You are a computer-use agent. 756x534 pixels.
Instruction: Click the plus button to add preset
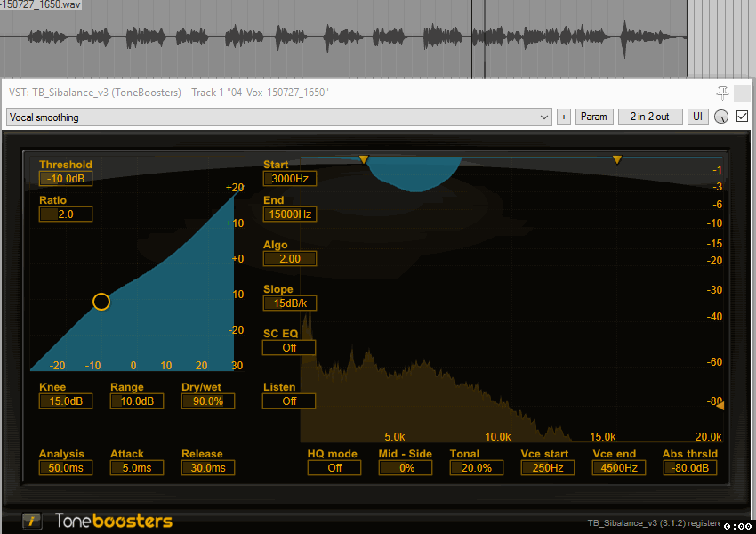(x=564, y=117)
